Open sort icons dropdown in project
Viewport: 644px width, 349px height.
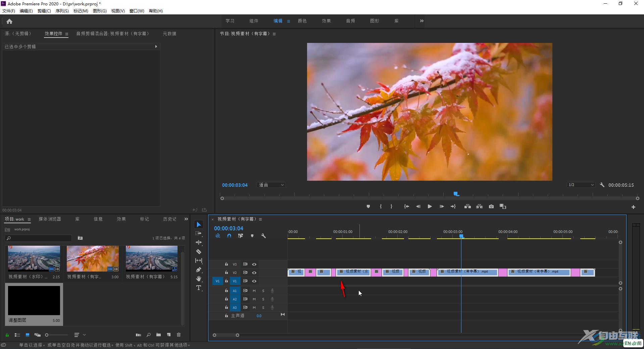pos(80,335)
